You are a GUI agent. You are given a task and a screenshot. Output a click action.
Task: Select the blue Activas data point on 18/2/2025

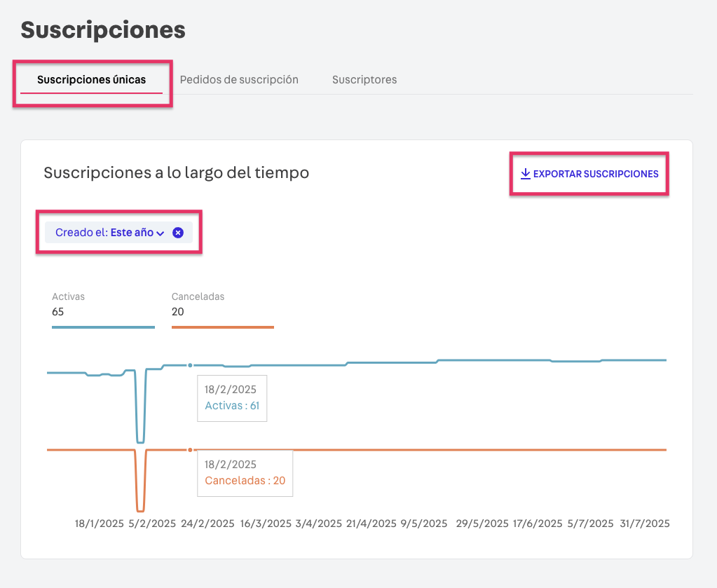190,365
